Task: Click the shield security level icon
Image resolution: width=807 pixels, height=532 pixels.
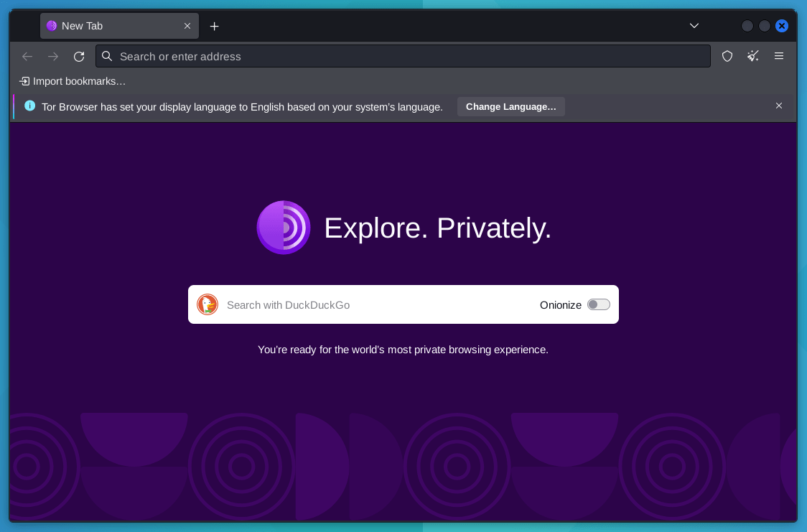Action: (727, 56)
